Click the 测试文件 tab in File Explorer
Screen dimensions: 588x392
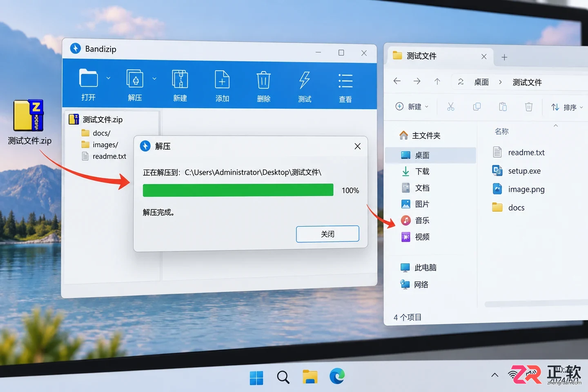439,56
